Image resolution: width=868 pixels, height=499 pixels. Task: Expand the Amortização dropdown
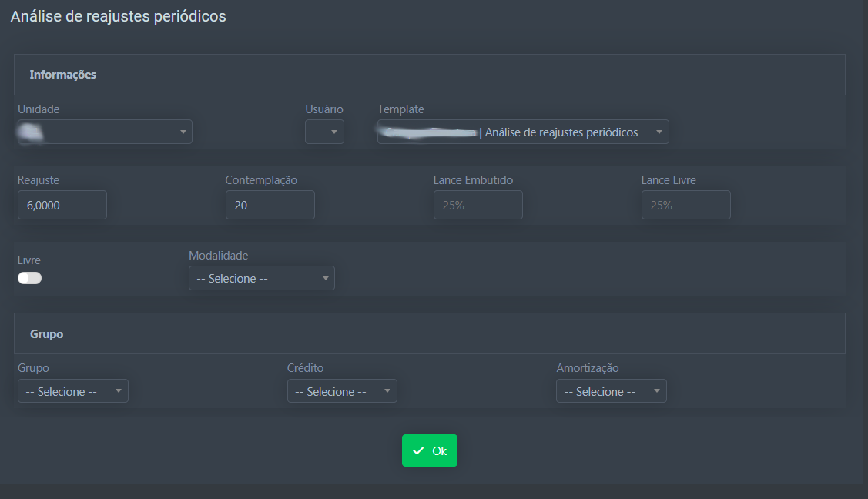(611, 391)
